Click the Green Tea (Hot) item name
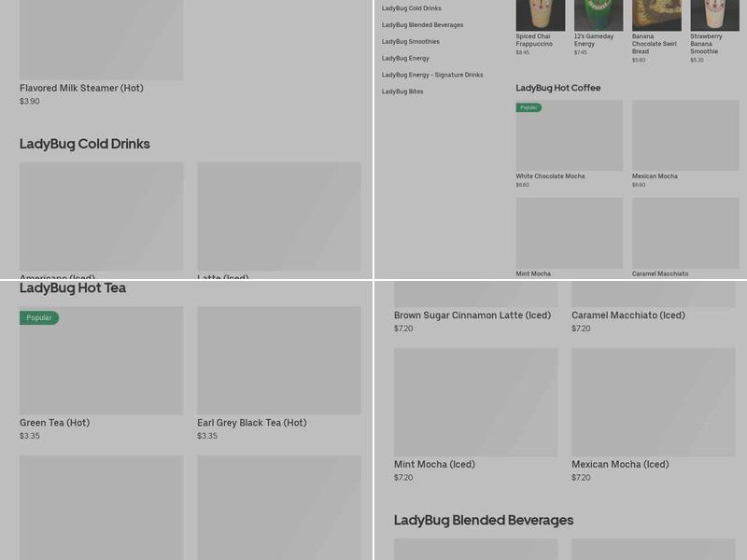 pyautogui.click(x=54, y=423)
